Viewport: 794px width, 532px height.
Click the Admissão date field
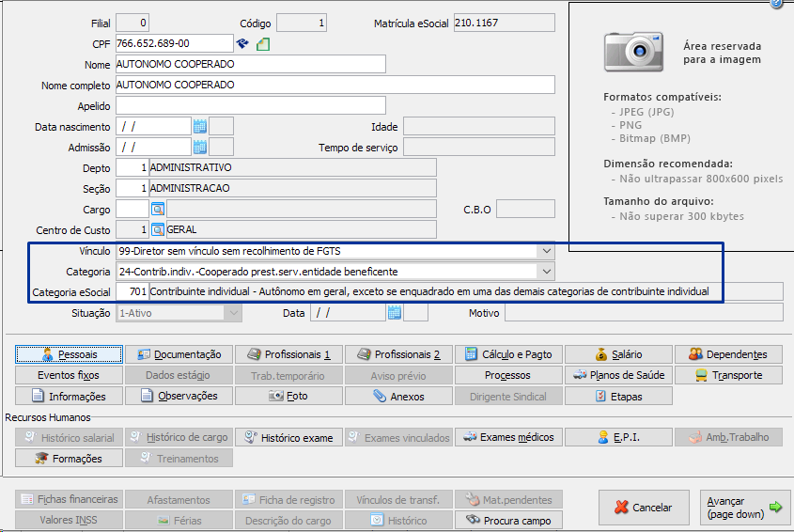click(153, 147)
